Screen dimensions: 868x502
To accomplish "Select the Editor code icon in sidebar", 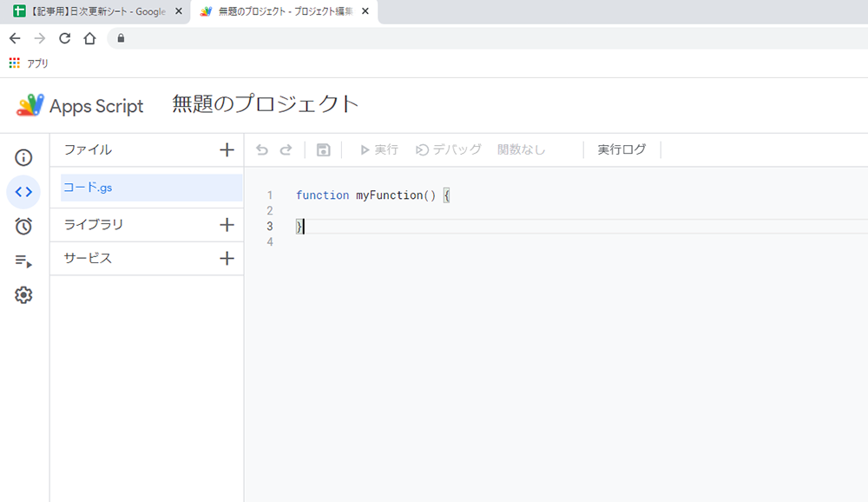I will coord(23,192).
